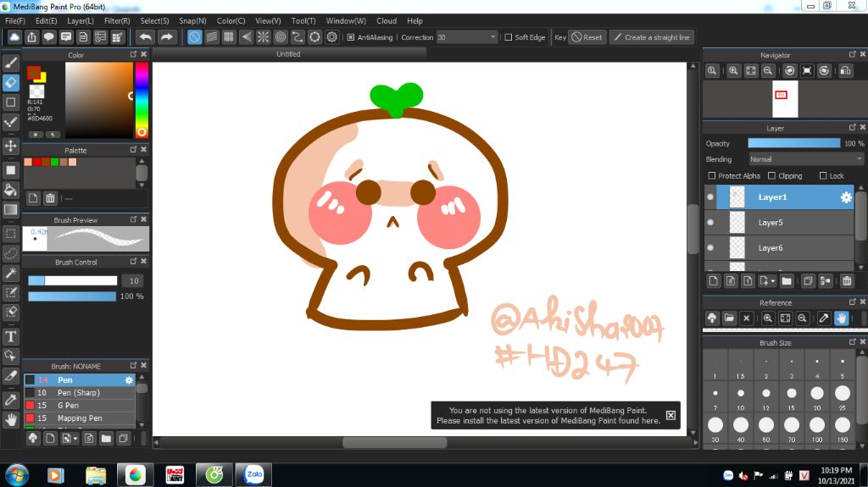Image resolution: width=868 pixels, height=487 pixels.
Task: Enable the crisscross grid snap
Action: tap(229, 37)
